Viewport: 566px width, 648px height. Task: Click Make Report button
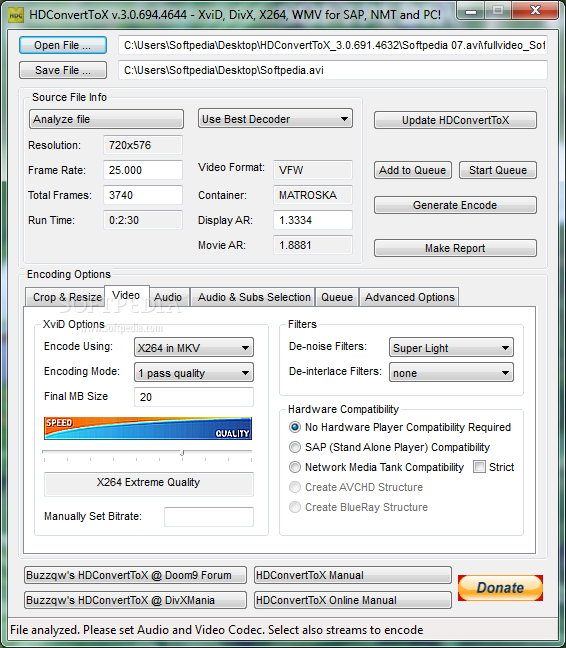(455, 248)
